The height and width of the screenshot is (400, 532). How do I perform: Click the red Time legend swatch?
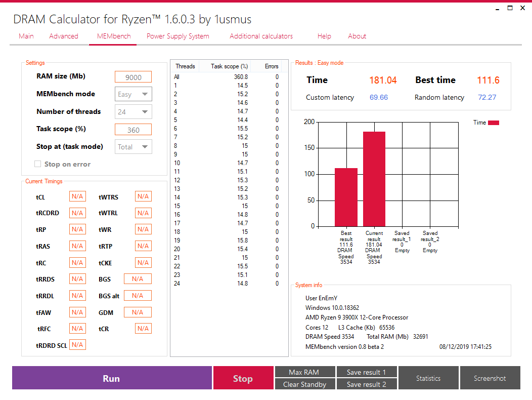[494, 123]
